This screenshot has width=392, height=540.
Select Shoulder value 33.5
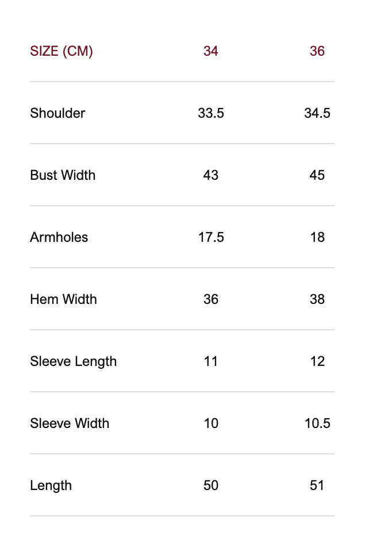pos(211,113)
